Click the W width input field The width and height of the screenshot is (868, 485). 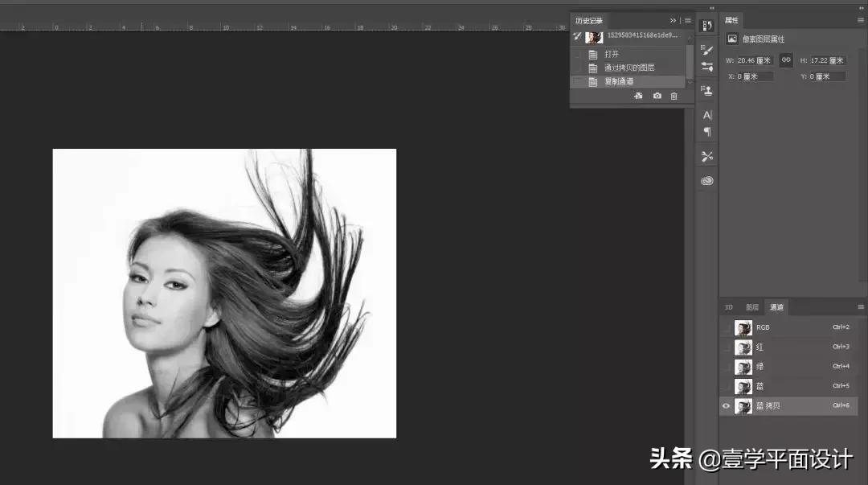point(755,61)
